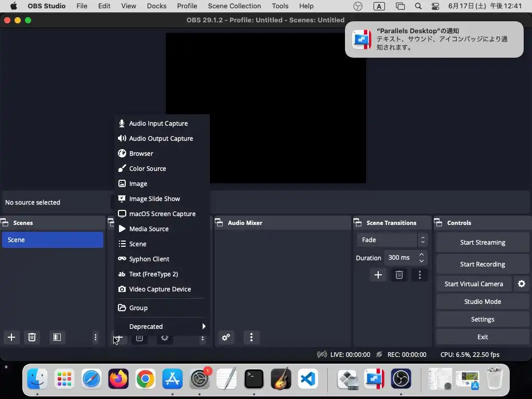Open the Scene Collection menu
The image size is (532, 399).
click(x=234, y=6)
